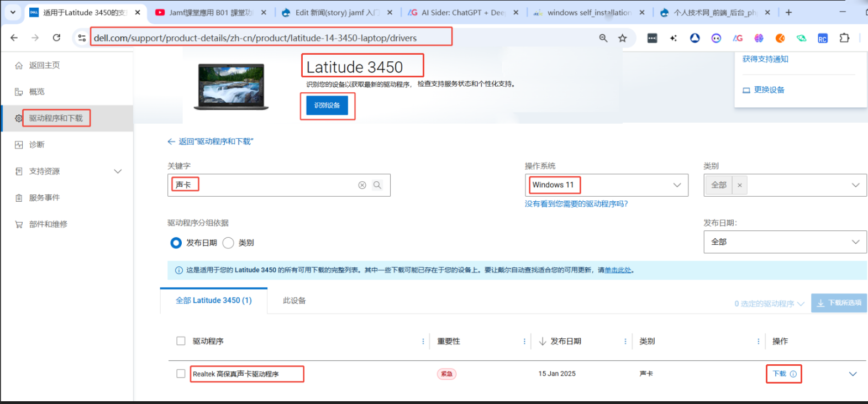Open the 操作系统 Windows 11 dropdown

click(x=607, y=185)
